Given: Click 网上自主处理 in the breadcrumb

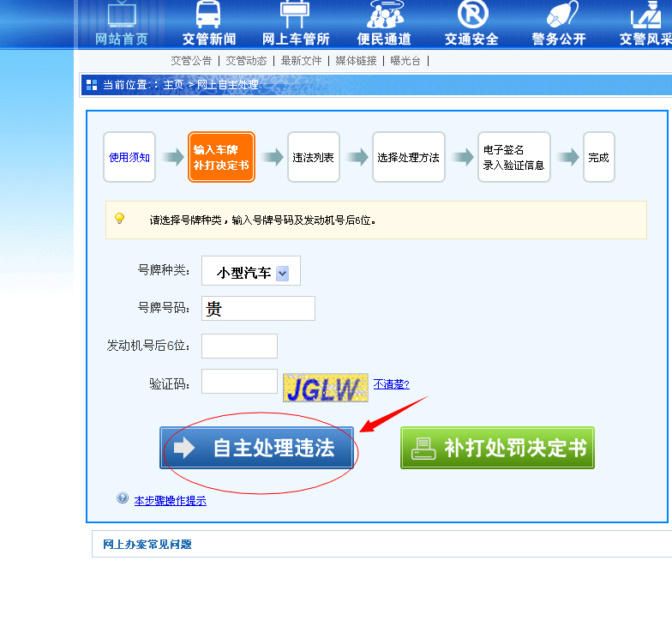Looking at the screenshot, I should click(x=227, y=85).
